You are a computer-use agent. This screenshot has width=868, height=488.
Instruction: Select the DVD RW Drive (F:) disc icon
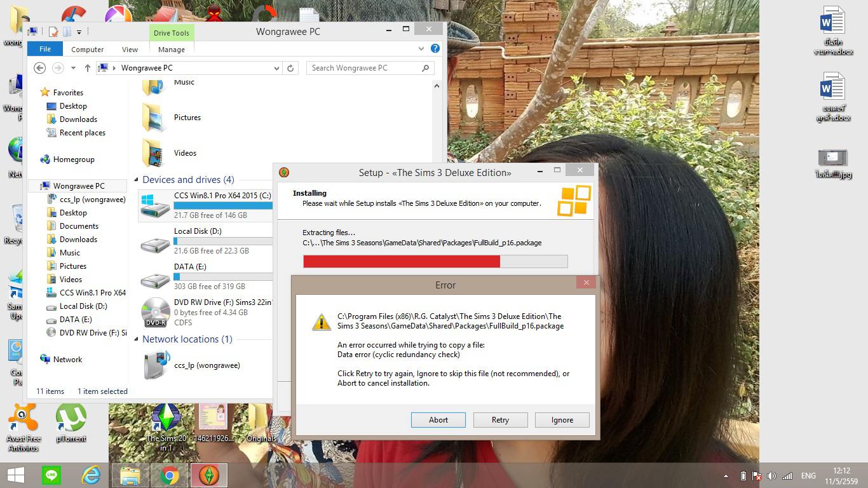(x=155, y=312)
